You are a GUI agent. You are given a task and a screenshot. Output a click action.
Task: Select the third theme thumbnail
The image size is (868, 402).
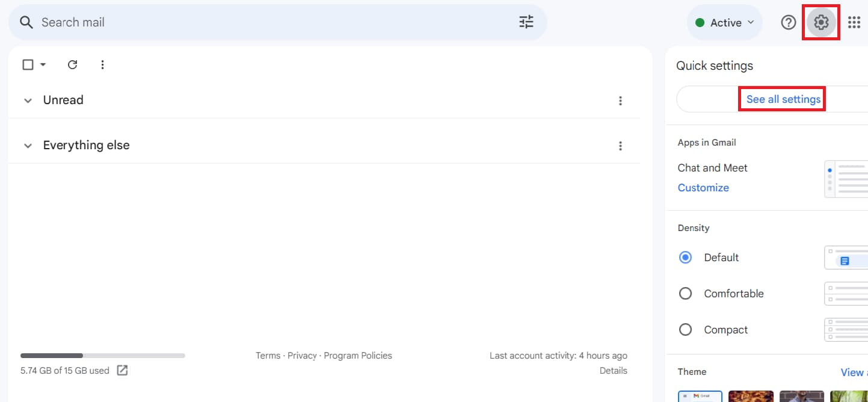(x=802, y=396)
